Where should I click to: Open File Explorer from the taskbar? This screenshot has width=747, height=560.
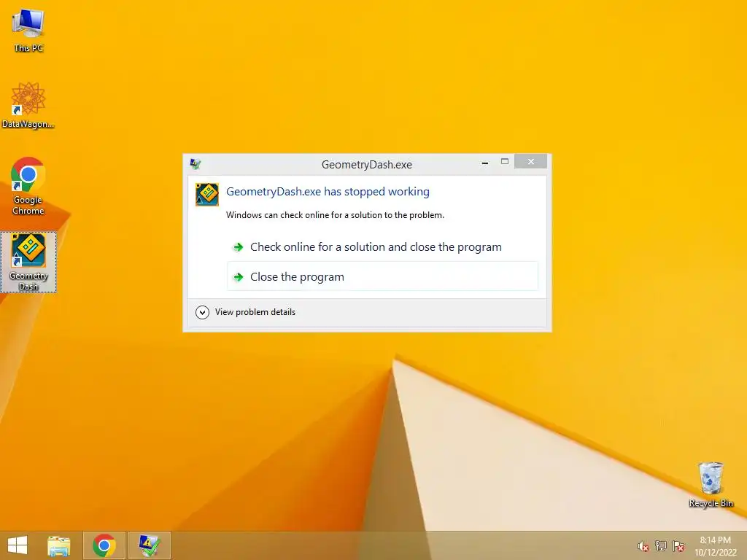59,545
